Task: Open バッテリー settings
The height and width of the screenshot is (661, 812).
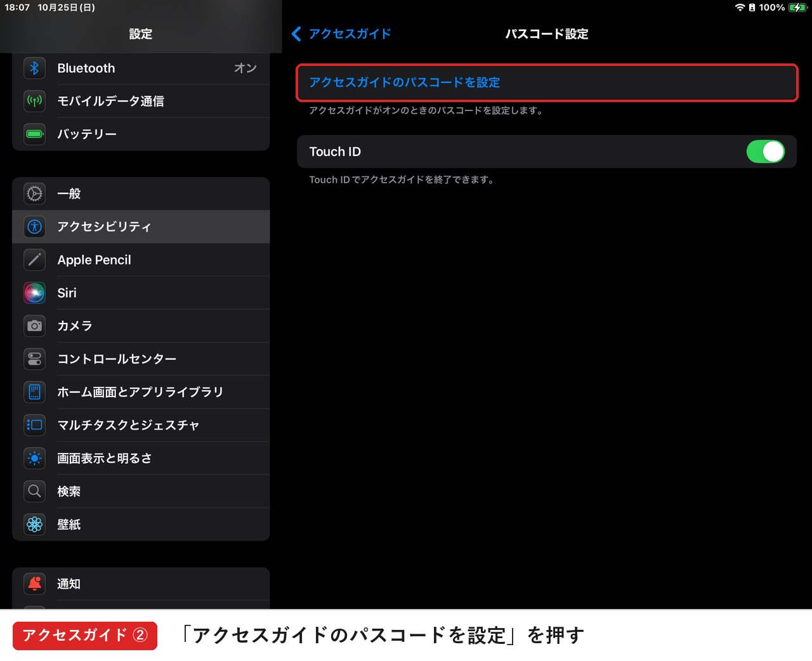Action: [x=141, y=134]
